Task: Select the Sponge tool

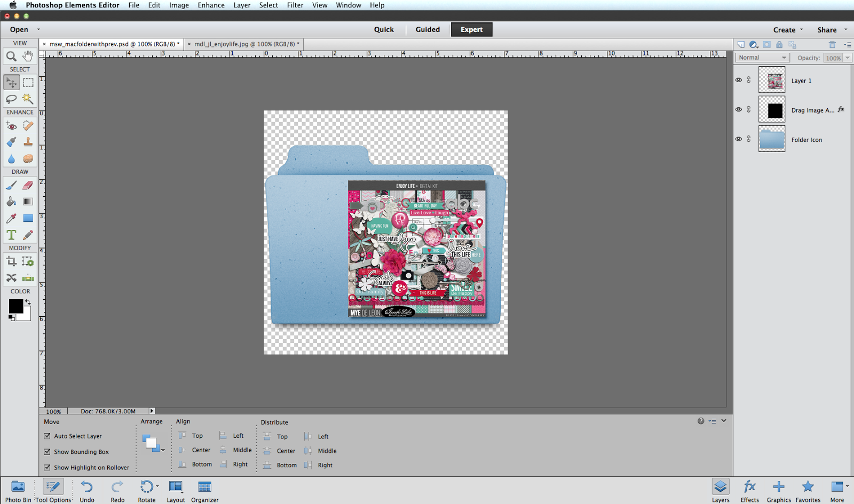Action: (x=28, y=159)
